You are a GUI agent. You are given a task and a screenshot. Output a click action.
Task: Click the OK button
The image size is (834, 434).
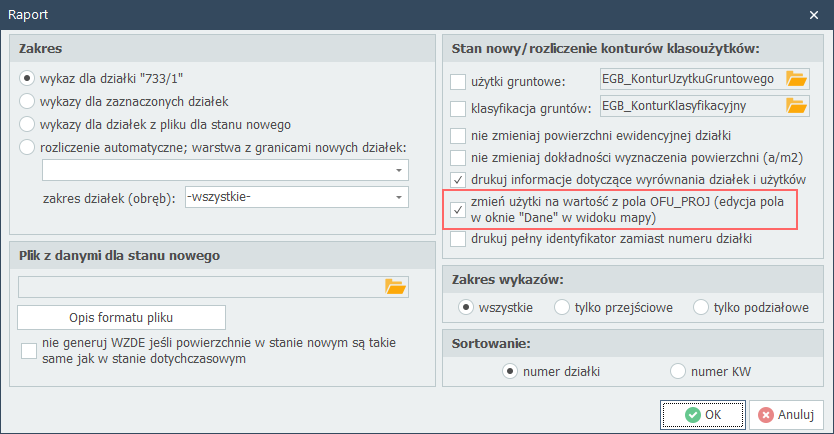[x=702, y=414]
